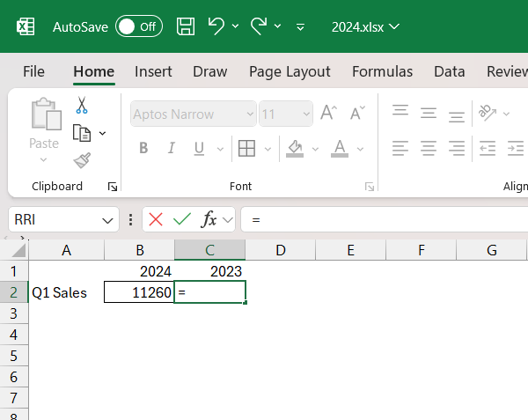Open Customize Quick Access Toolbar menu
Screen dimensions: 528x420
(300, 27)
